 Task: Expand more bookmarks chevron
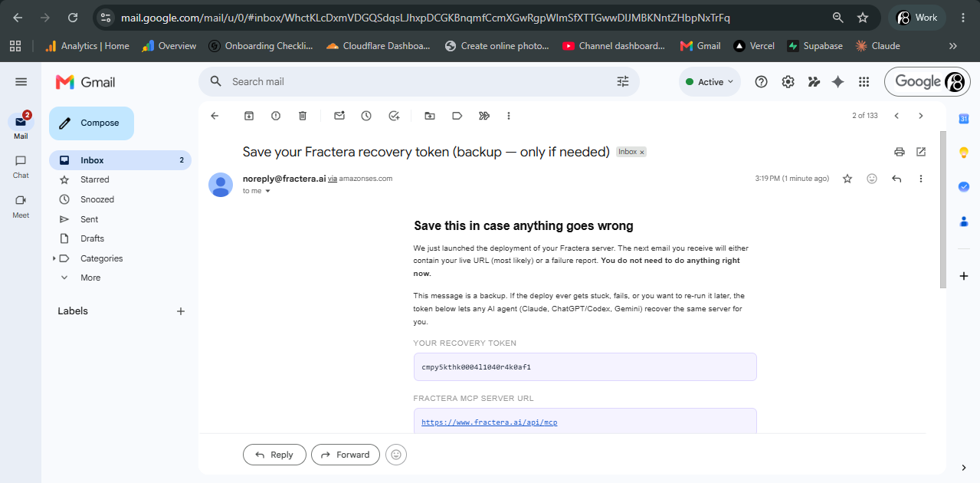[x=953, y=46]
